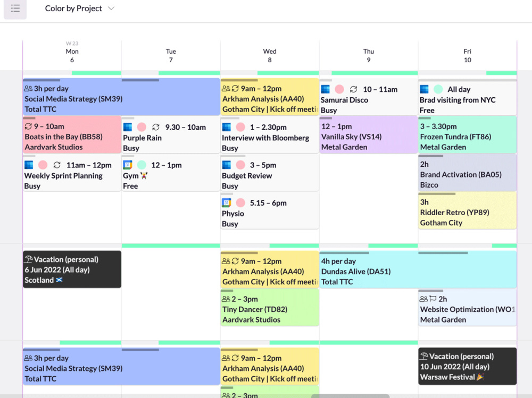This screenshot has height=398, width=532.
Task: Click the Budget Review event title
Action: coord(247,175)
